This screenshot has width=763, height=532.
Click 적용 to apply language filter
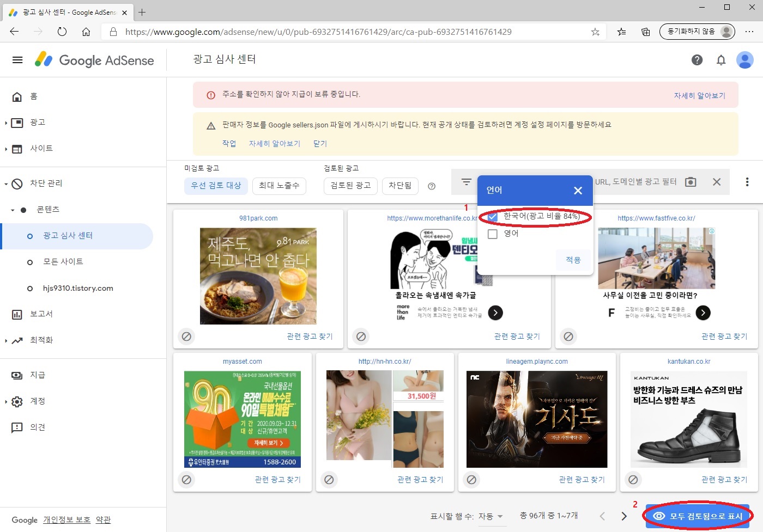(x=573, y=260)
